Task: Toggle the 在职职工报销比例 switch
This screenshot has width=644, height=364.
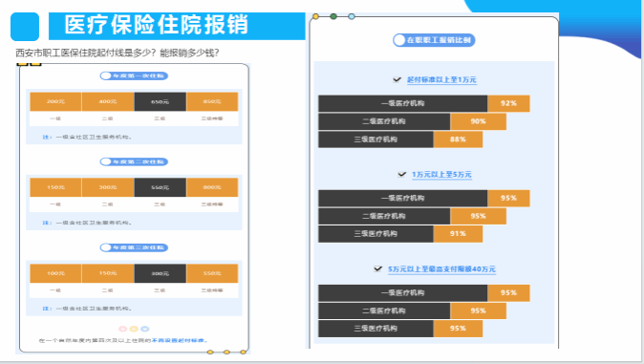Action: 434,40
